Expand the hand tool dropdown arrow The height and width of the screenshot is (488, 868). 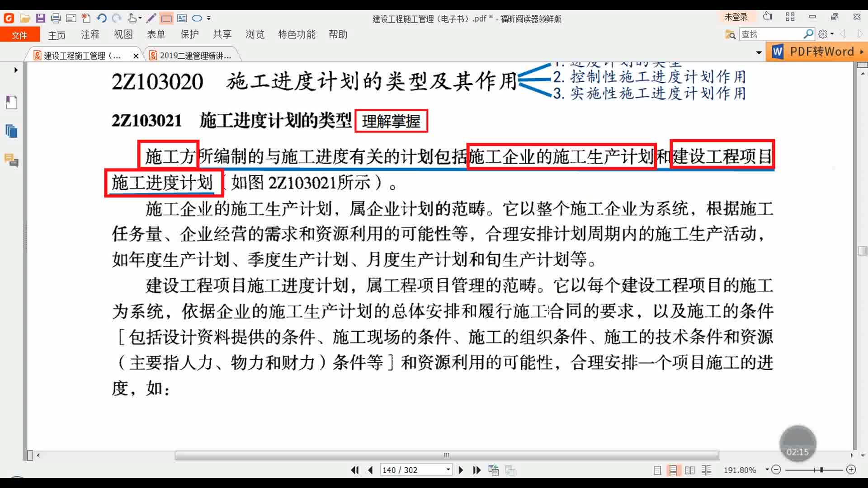pos(140,18)
